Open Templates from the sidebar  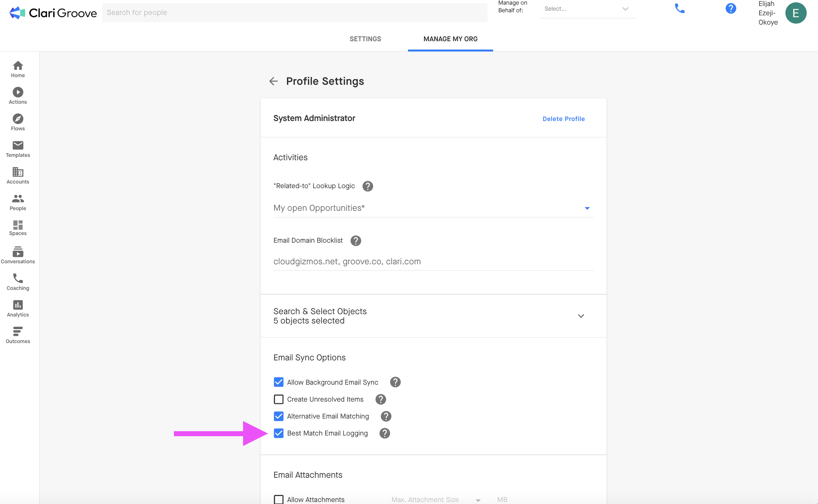click(x=18, y=149)
